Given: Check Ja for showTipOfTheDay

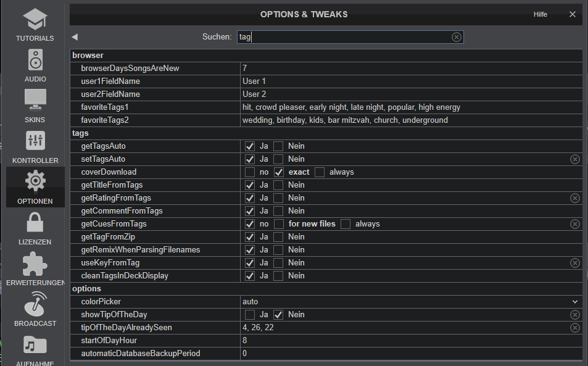Looking at the screenshot, I should point(250,315).
